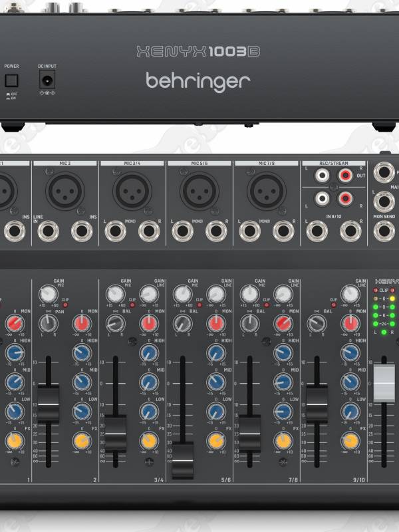This screenshot has width=399, height=532.
Task: Click REC/STREAM input right red RCA jack
Action: coord(345,198)
